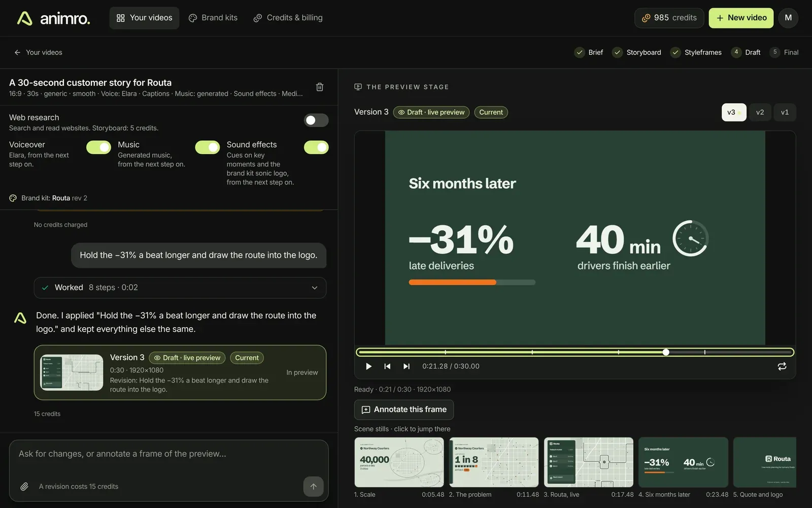Click the 985 credits badge
The image size is (812, 508).
[669, 18]
